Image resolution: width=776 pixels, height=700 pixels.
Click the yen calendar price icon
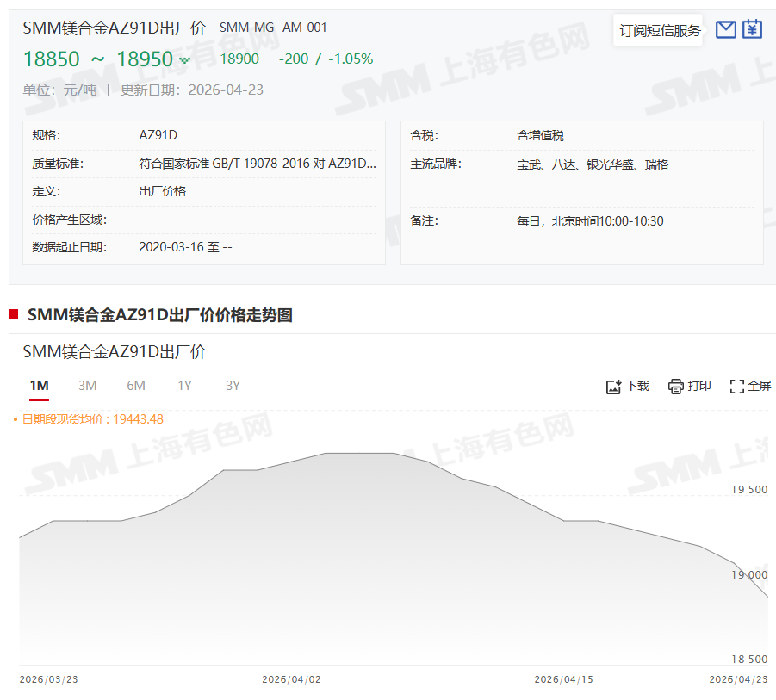tap(753, 29)
